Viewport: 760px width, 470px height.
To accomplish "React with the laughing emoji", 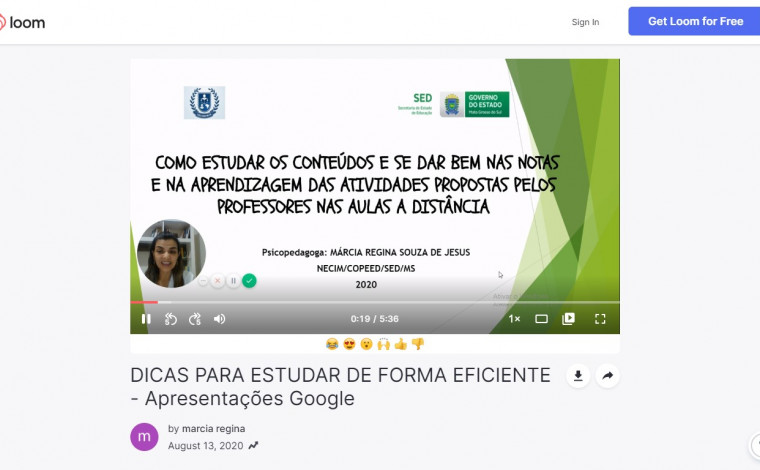I will (331, 344).
